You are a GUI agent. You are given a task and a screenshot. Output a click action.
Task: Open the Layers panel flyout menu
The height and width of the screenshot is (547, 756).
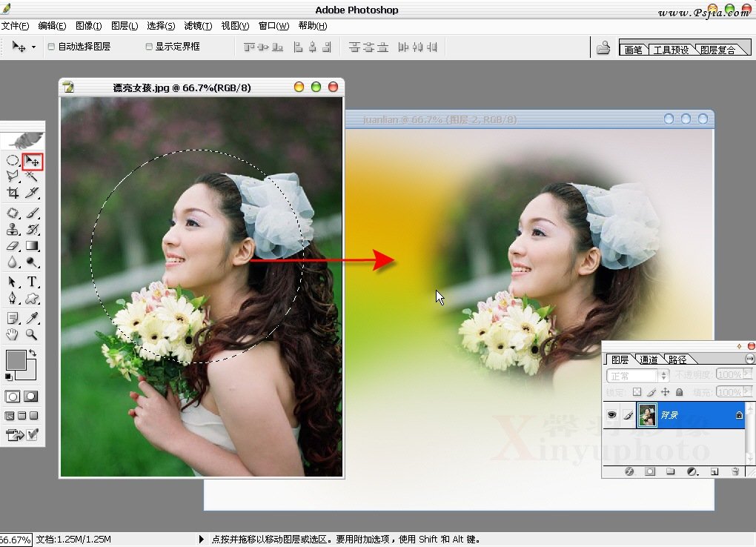(749, 359)
